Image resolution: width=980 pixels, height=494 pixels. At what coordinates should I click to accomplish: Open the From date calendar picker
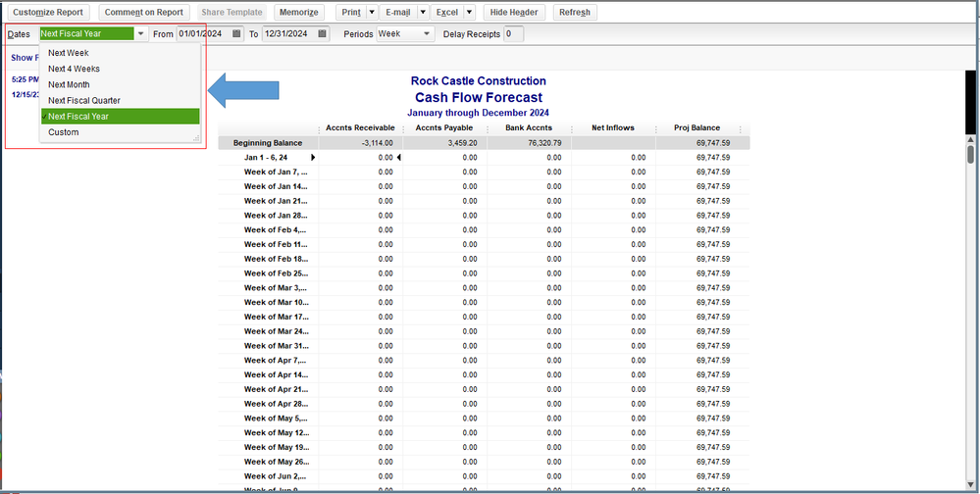[x=236, y=33]
